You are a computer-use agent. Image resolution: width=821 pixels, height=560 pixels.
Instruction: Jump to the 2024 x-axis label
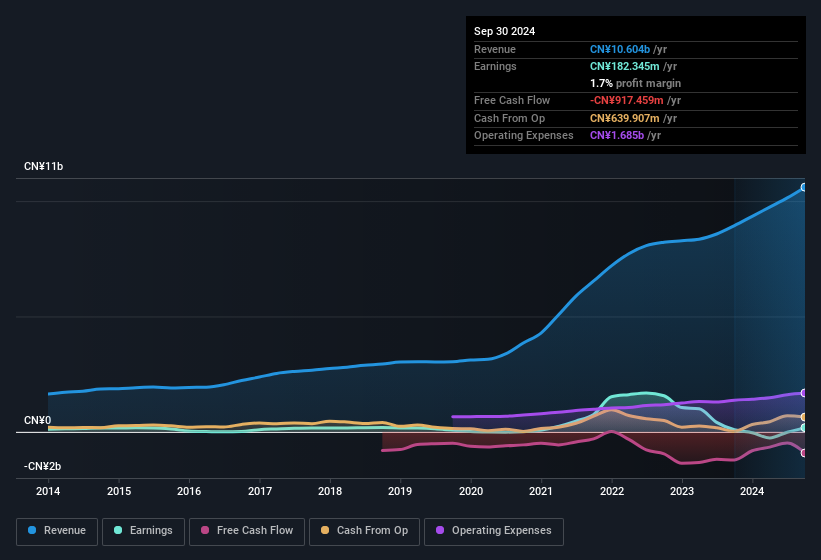(752, 491)
